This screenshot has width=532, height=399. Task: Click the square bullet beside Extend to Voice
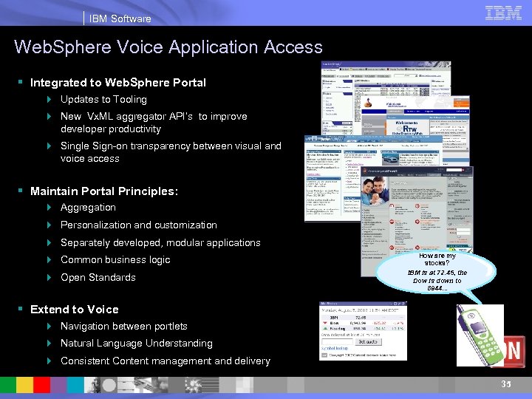(21, 309)
